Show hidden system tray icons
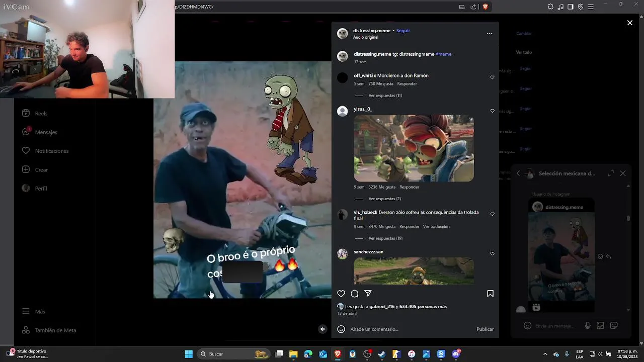The image size is (644, 362). coord(545,354)
